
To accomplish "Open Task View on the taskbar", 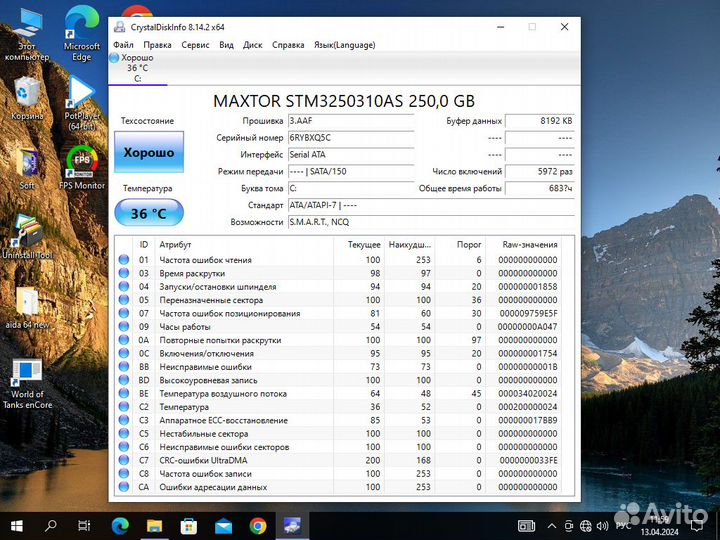I will pos(84,526).
